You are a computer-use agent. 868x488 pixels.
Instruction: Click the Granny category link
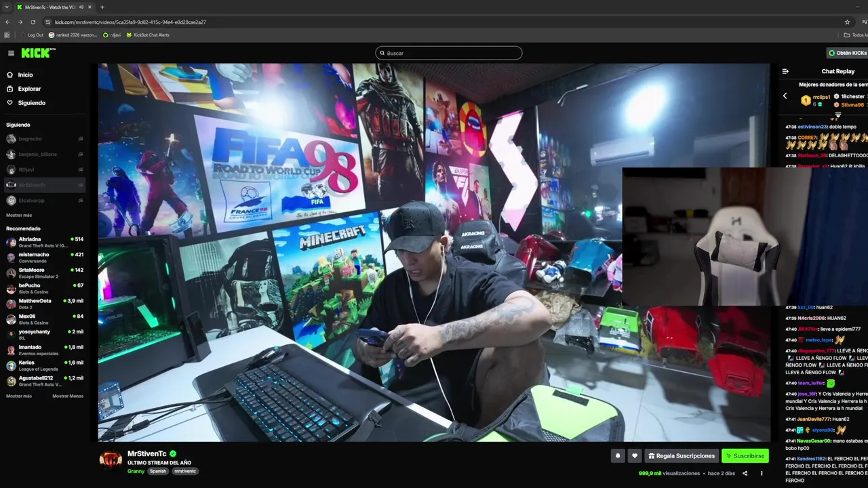pos(136,471)
